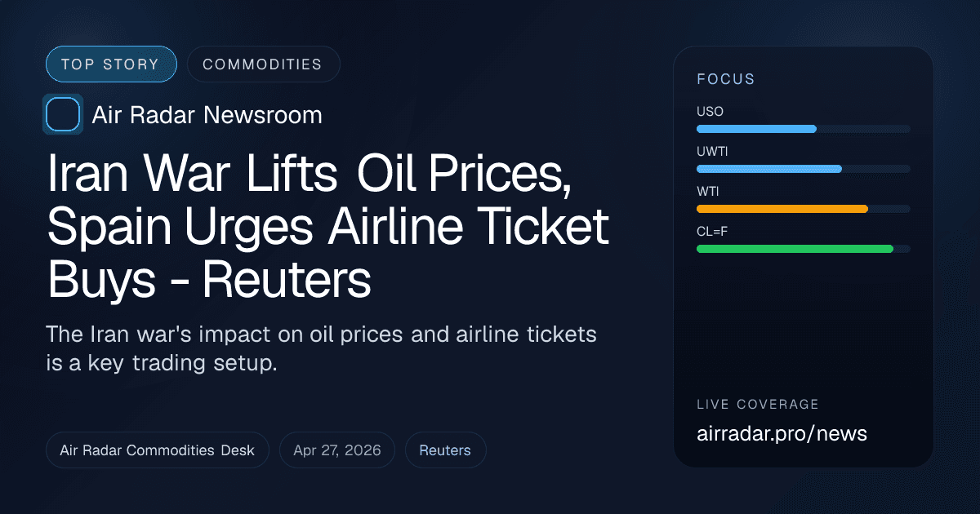Click the Apr 27, 2026 date chip

point(337,450)
